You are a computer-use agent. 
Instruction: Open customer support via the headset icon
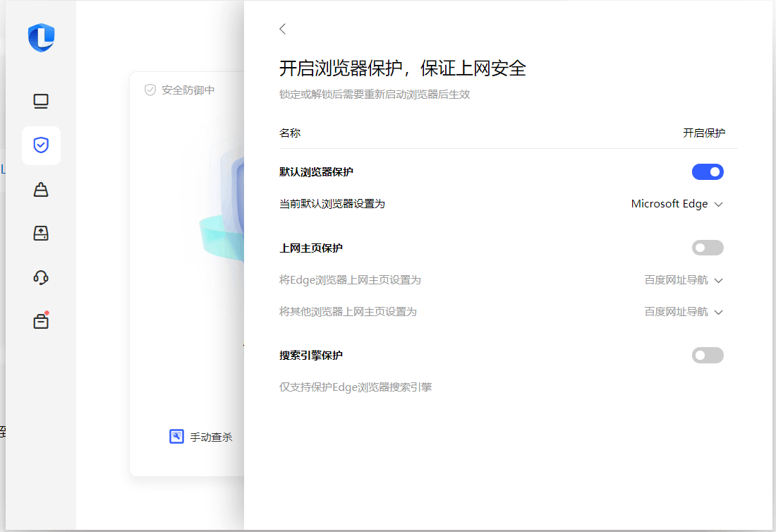pos(41,277)
